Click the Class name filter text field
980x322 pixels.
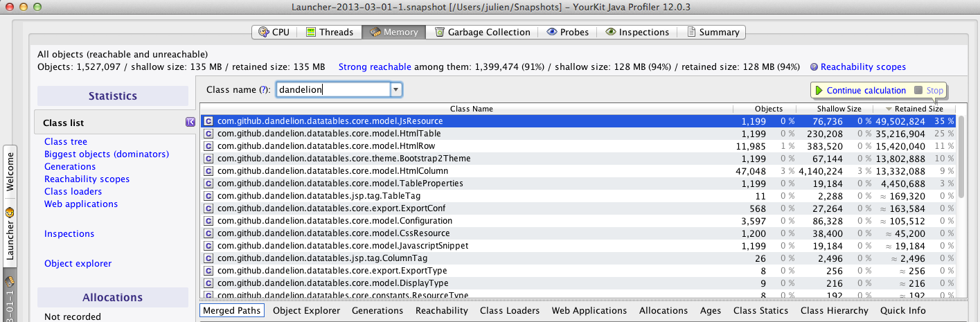click(x=333, y=89)
